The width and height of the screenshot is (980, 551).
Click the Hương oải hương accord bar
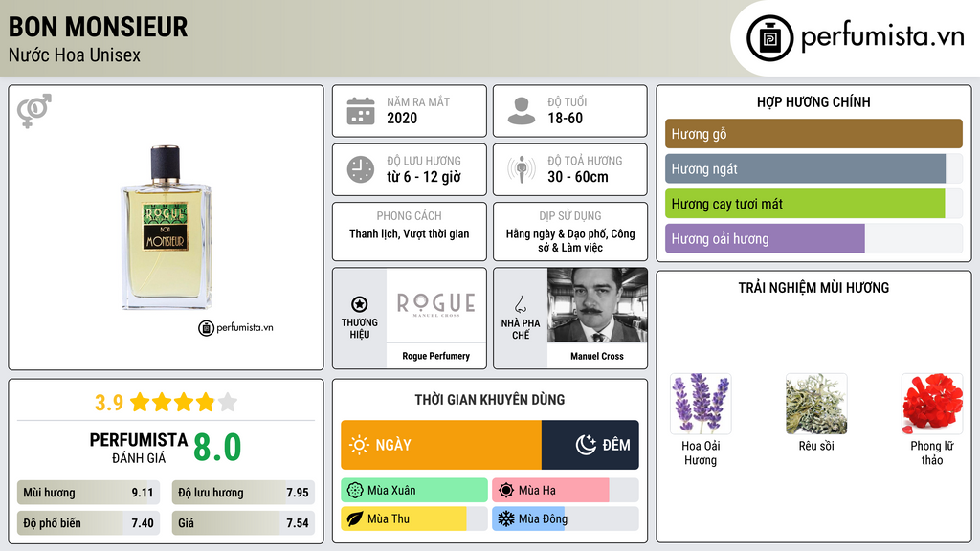(x=813, y=238)
